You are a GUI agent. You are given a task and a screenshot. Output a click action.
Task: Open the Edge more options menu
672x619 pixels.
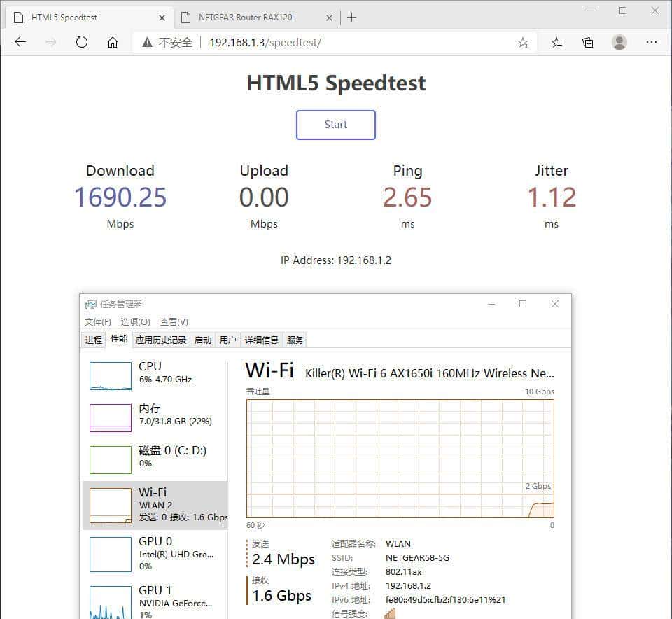(x=652, y=42)
